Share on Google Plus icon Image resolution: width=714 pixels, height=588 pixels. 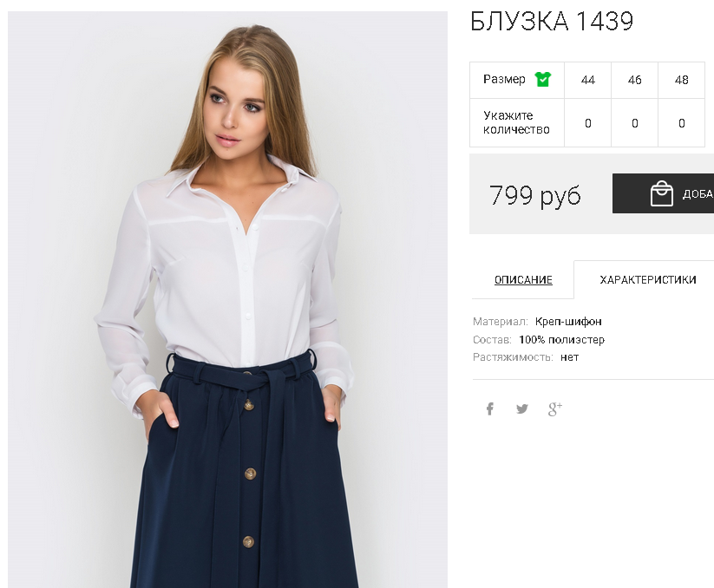point(554,408)
